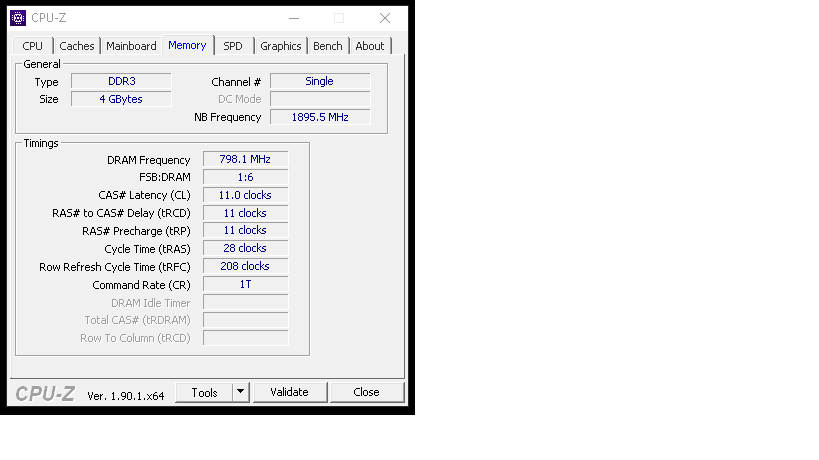The width and height of the screenshot is (819, 460).
Task: Click the empty DC Mode field
Action: pyautogui.click(x=320, y=99)
